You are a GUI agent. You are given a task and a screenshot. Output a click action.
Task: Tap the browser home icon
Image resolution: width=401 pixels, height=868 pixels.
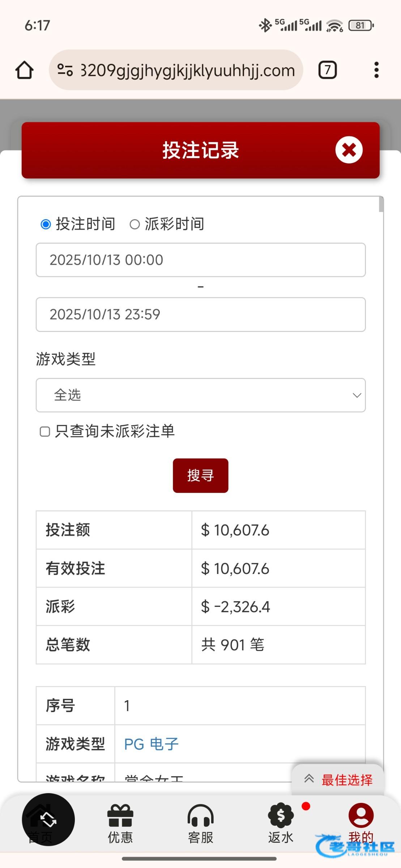(24, 70)
